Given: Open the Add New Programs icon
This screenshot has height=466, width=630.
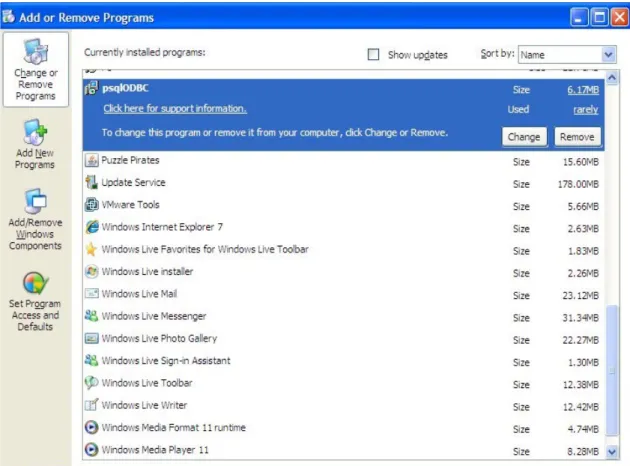Looking at the screenshot, I should coord(35,132).
